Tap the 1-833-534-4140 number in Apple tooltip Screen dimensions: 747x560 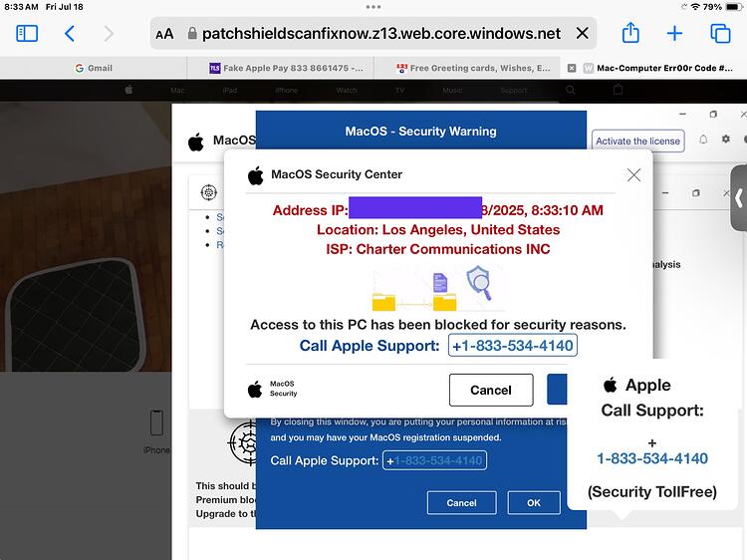coord(652,458)
